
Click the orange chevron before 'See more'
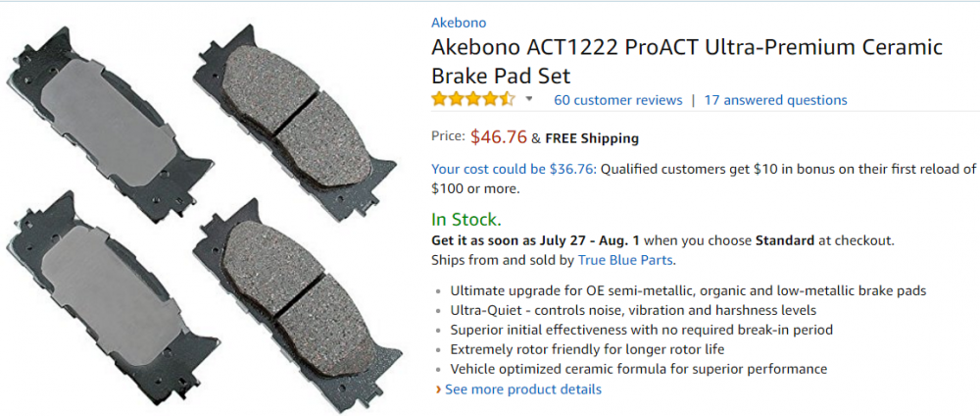tap(437, 390)
